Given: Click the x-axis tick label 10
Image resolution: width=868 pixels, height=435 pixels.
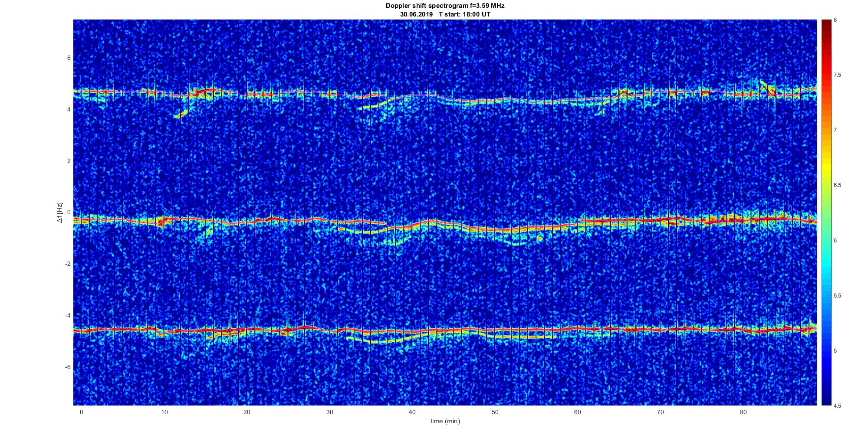Looking at the screenshot, I should click(x=164, y=412).
